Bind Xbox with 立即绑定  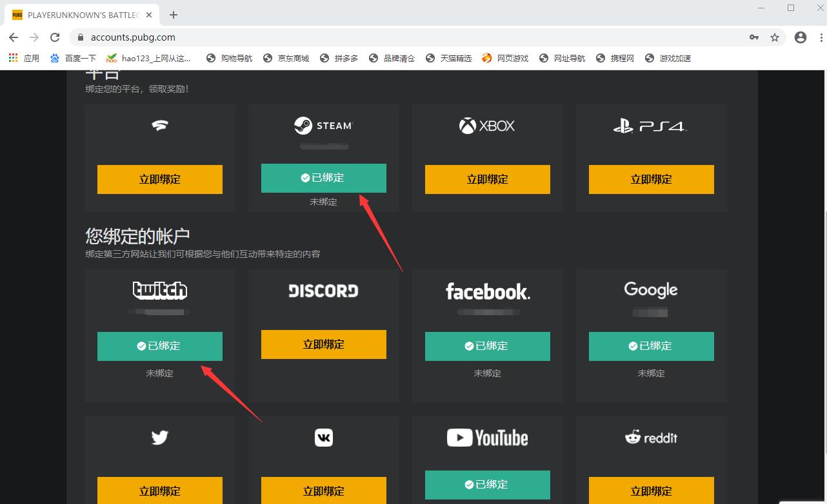coord(488,179)
